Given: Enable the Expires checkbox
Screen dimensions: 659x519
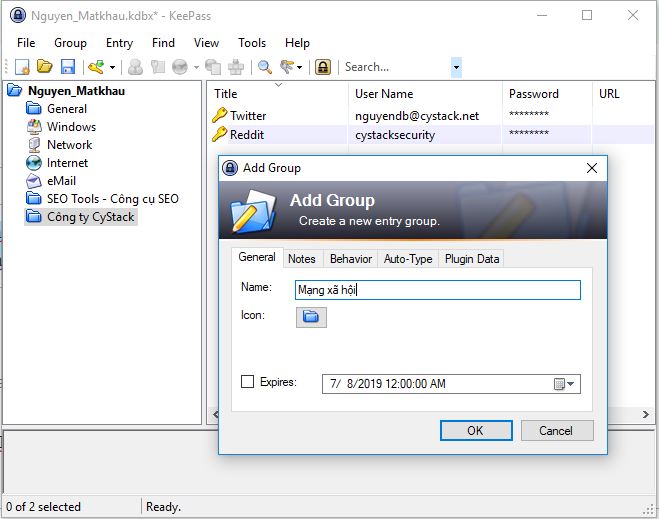Looking at the screenshot, I should 247,382.
